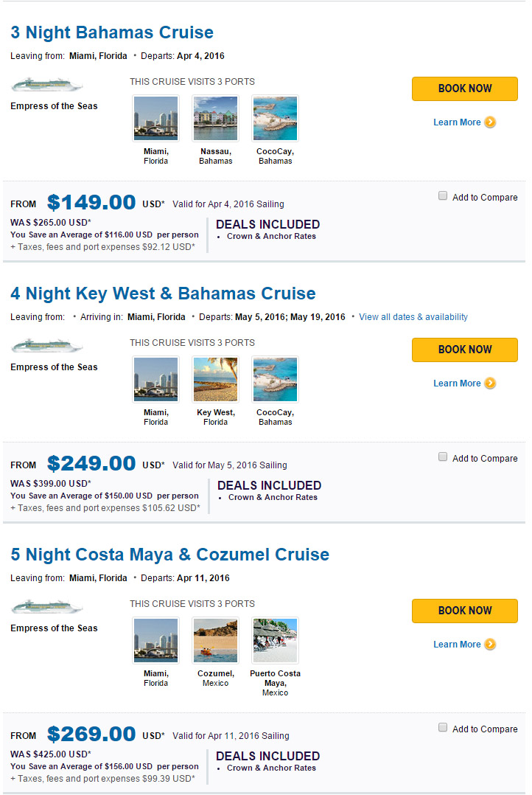This screenshot has width=532, height=795.
Task: Open the 3 Night Bahamas Cruise title link
Action: pos(112,32)
